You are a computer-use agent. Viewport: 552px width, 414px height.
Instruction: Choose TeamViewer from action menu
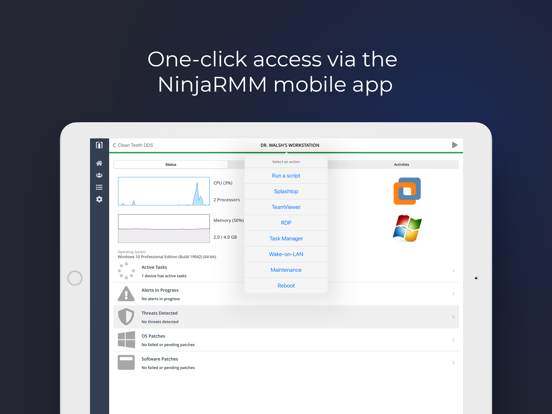click(286, 207)
